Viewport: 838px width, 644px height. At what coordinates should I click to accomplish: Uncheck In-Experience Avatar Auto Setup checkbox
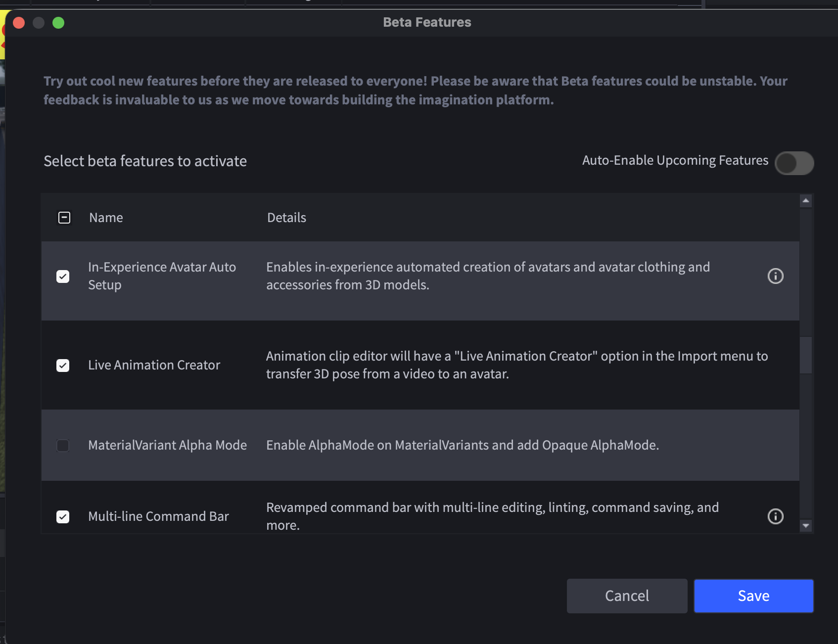[x=63, y=276]
